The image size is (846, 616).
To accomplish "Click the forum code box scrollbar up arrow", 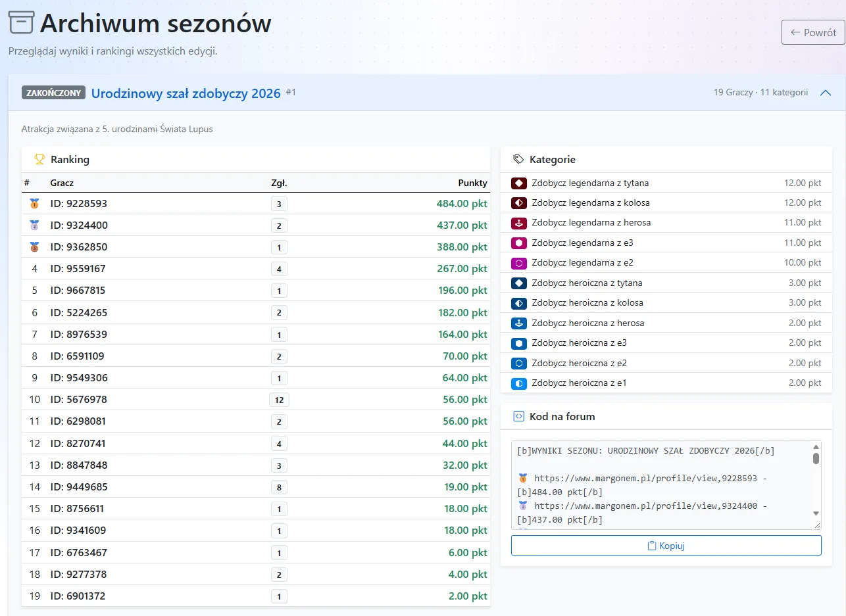I will (x=816, y=447).
